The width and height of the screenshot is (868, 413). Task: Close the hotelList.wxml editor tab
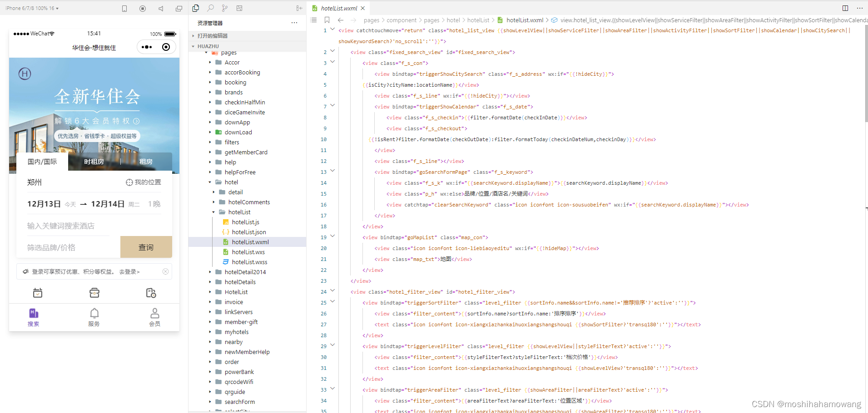click(363, 8)
